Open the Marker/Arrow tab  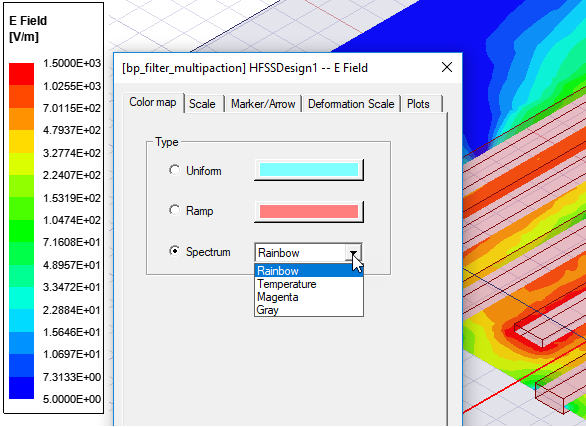pos(263,104)
